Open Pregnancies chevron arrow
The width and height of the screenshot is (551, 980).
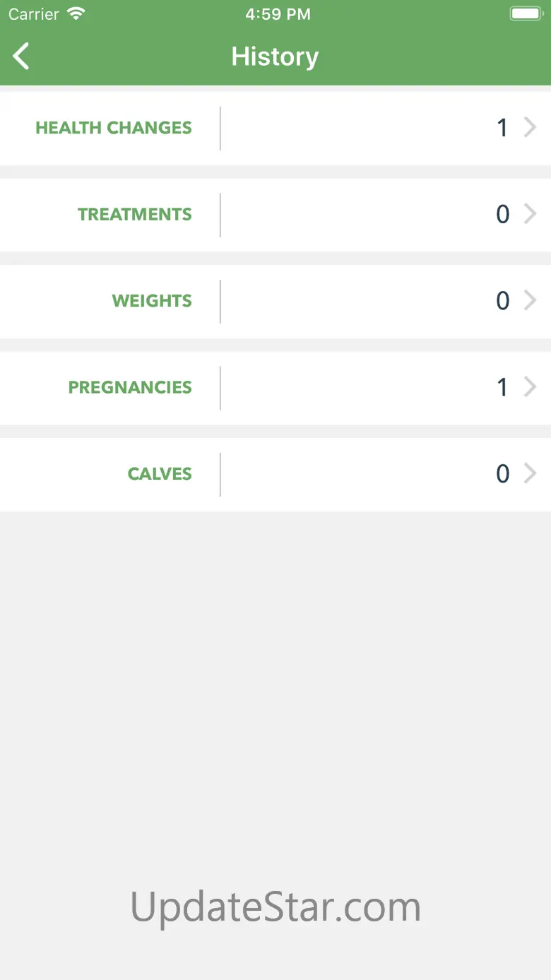[530, 387]
